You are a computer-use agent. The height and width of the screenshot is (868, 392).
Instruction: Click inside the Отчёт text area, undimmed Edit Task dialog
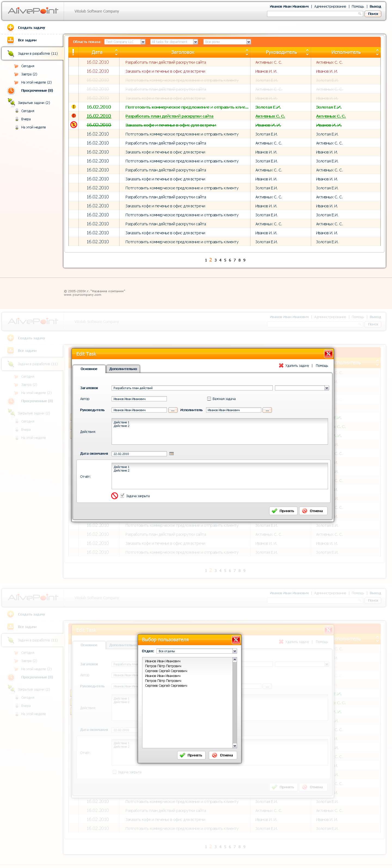coord(220,476)
